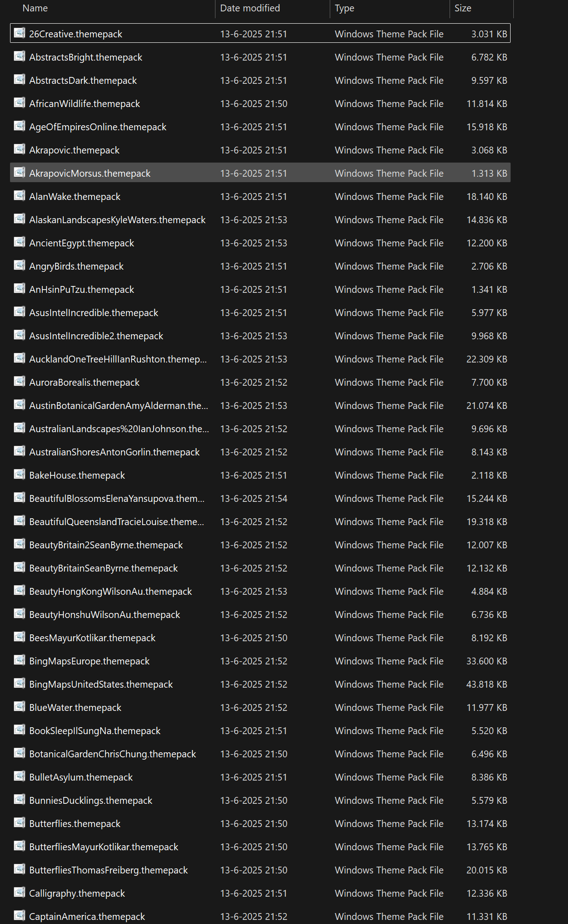This screenshot has height=924, width=568.
Task: Click the date modified of AncientEgypt.themepack
Action: (x=254, y=243)
